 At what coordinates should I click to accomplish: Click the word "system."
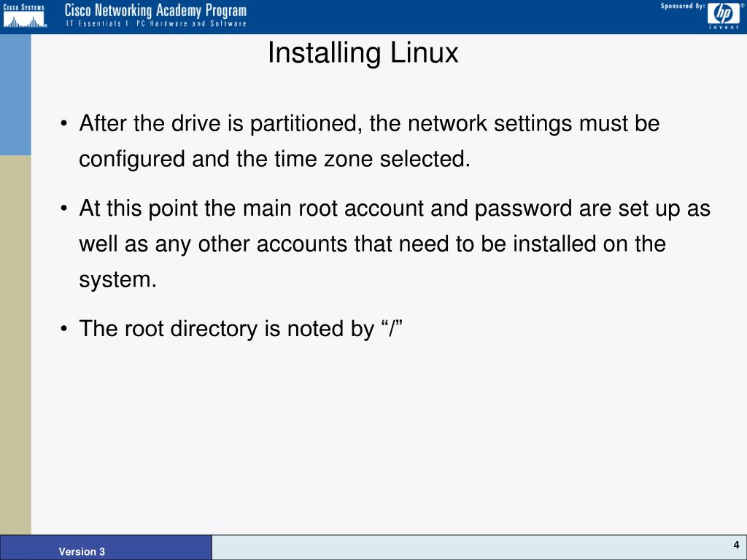point(117,280)
